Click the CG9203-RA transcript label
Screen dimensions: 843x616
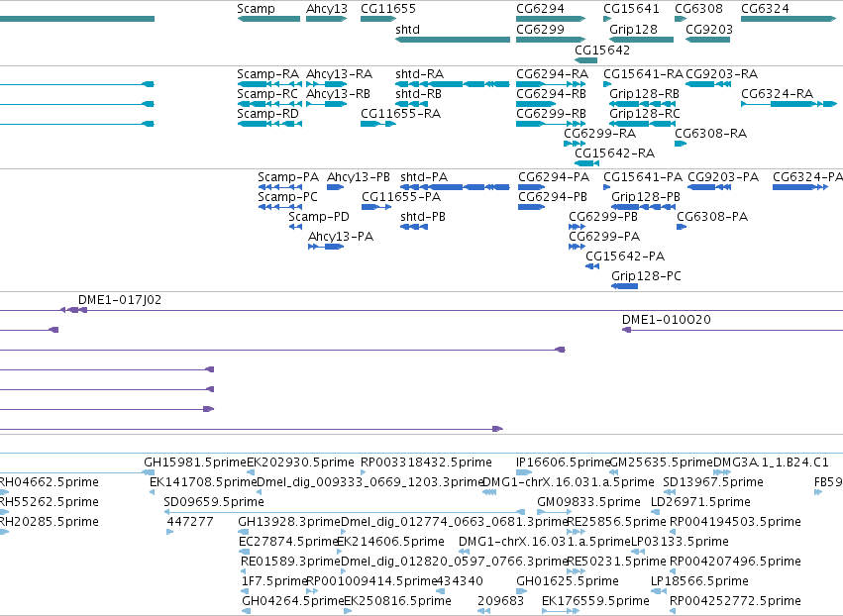pyautogui.click(x=721, y=73)
